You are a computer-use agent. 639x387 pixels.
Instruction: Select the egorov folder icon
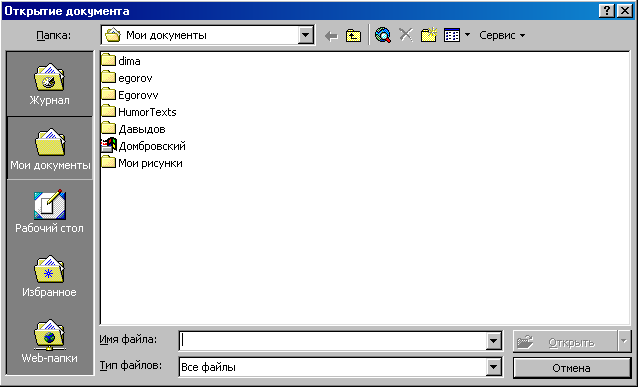pos(108,77)
